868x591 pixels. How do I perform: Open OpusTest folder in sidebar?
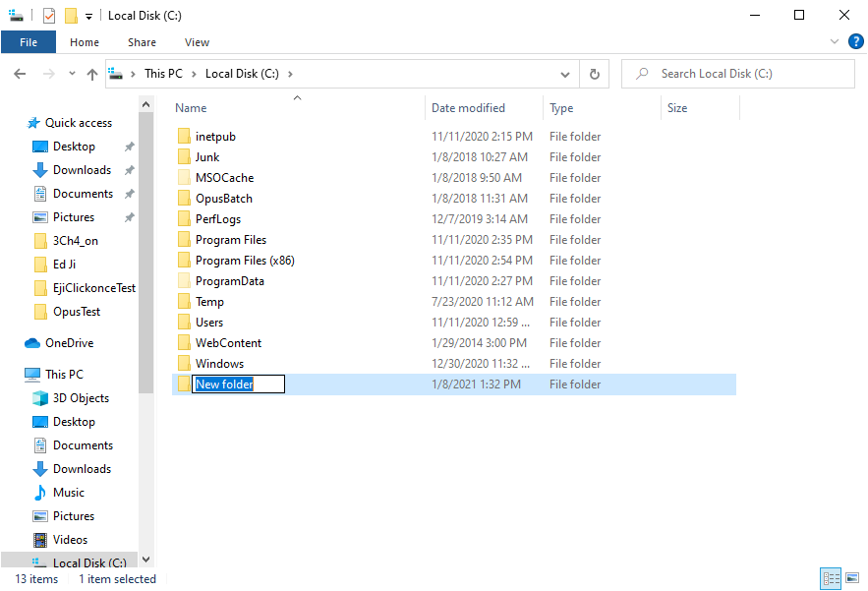(77, 312)
